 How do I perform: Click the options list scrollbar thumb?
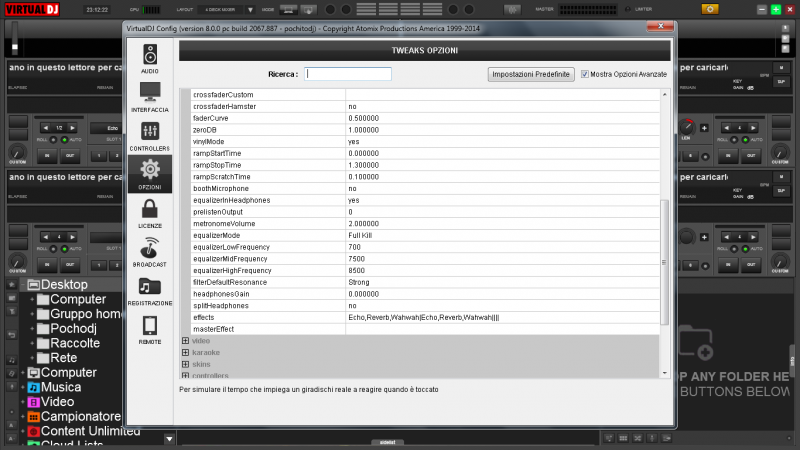pyautogui.click(x=664, y=262)
